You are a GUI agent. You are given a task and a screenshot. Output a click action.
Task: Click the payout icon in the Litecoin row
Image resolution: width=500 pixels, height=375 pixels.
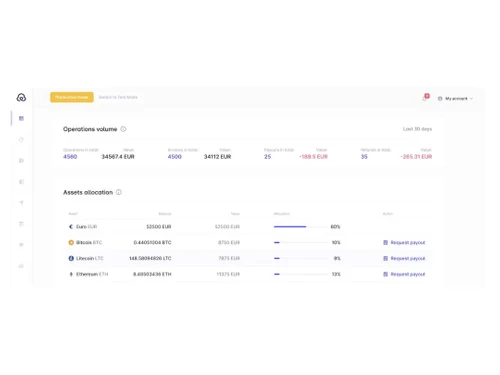385,258
